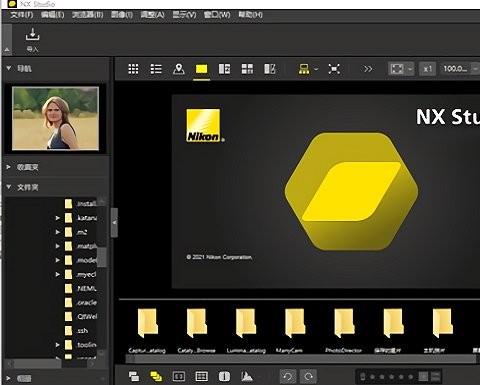Switch to thumbnail grid view

coord(133,69)
